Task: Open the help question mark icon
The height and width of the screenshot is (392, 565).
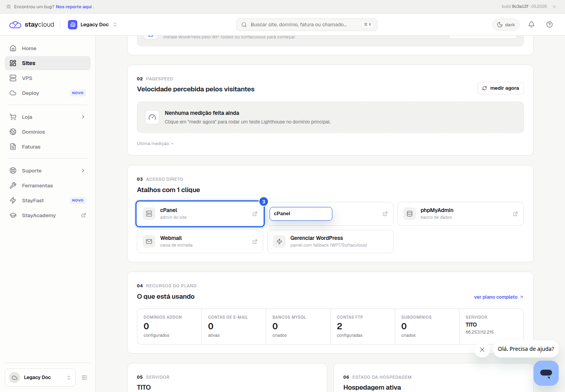Action: pyautogui.click(x=549, y=25)
